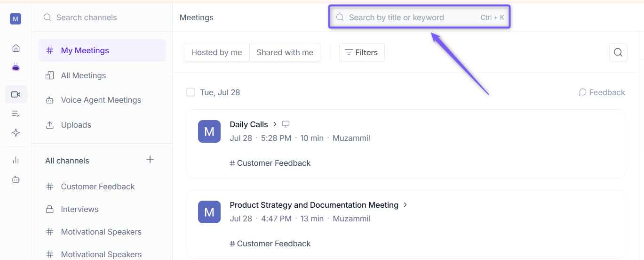Expand chevron beside Product Strategy and Documentation Meeting
Viewport: 644px width, 260px height.
click(x=405, y=205)
